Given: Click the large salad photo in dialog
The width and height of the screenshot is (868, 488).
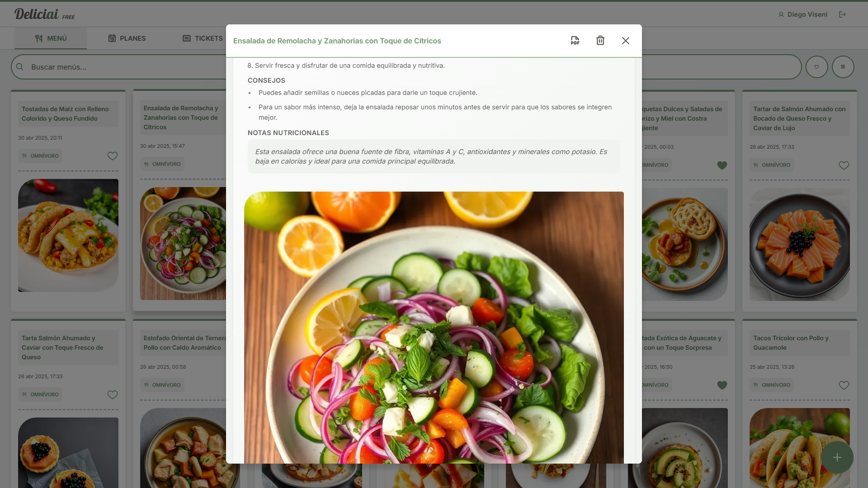Looking at the screenshot, I should [434, 328].
